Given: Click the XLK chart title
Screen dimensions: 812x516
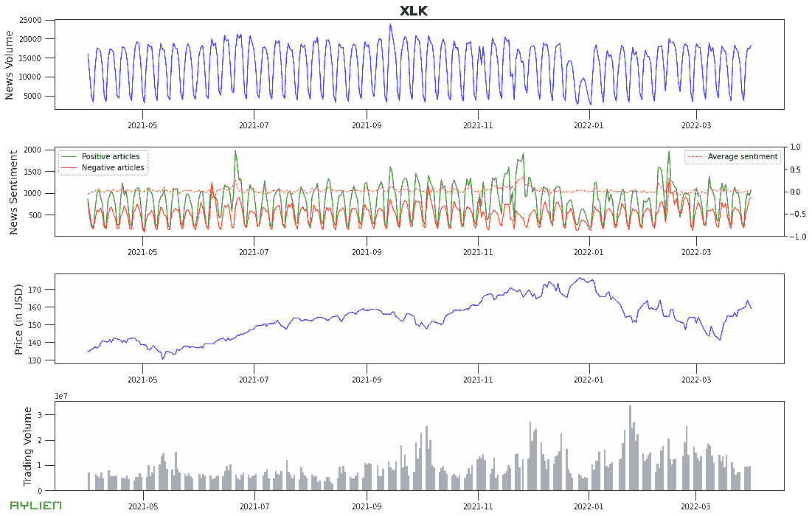Looking at the screenshot, I should [x=413, y=10].
